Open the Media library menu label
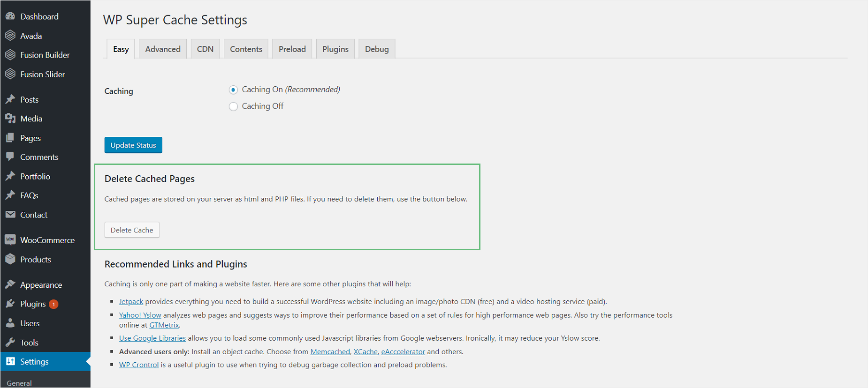Image resolution: width=868 pixels, height=388 pixels. (x=31, y=119)
